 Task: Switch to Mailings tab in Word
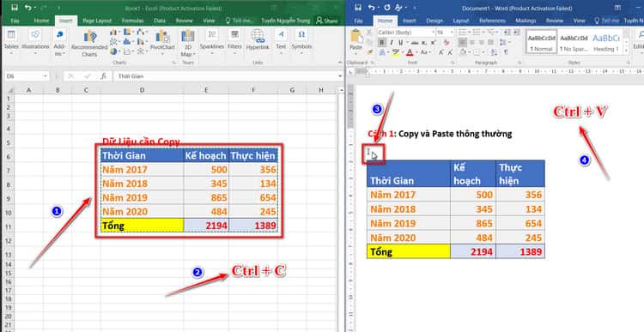(526, 21)
